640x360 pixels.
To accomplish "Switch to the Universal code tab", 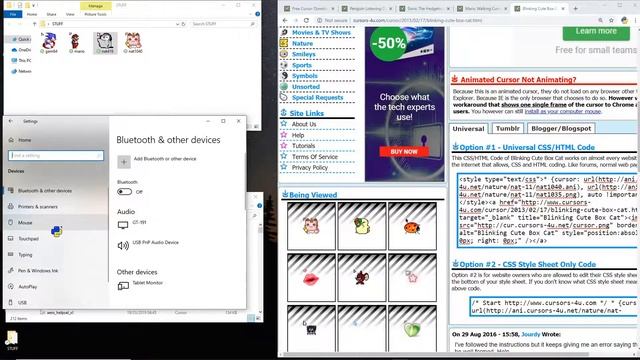I will [468, 129].
